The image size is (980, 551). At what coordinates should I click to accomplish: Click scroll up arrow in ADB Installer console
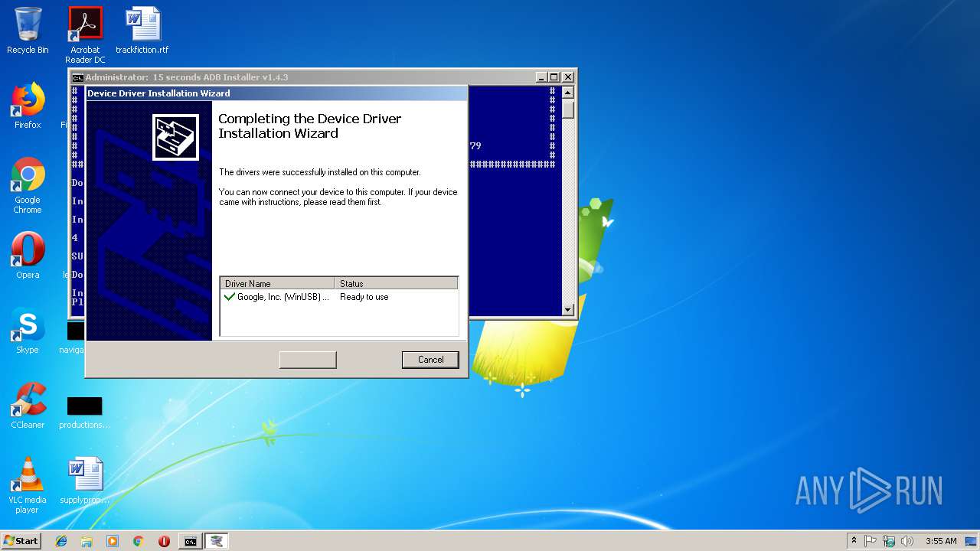(568, 93)
